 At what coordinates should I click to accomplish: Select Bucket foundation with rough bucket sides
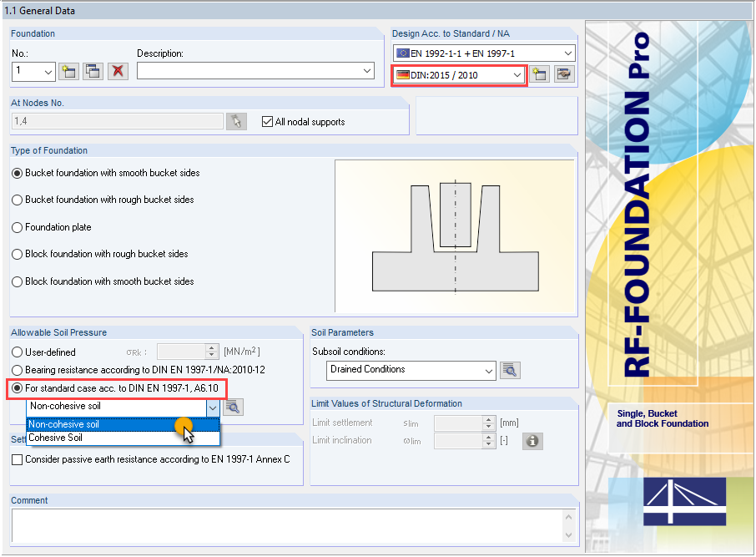coord(17,199)
